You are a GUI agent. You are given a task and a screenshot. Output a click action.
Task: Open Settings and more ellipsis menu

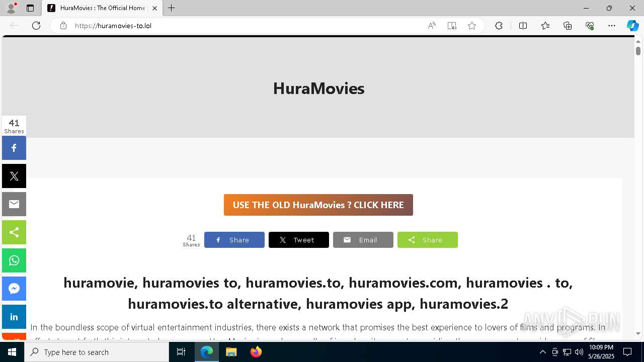[612, 26]
